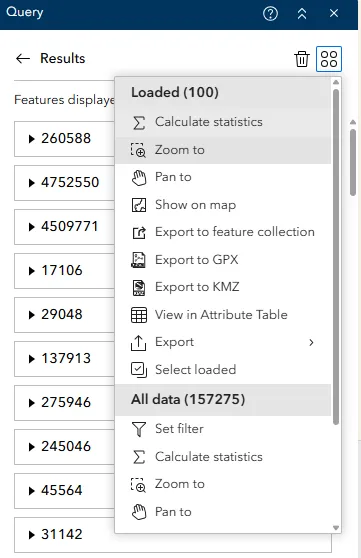
Task: Click menu scrollbar down arrow
Action: point(336,528)
